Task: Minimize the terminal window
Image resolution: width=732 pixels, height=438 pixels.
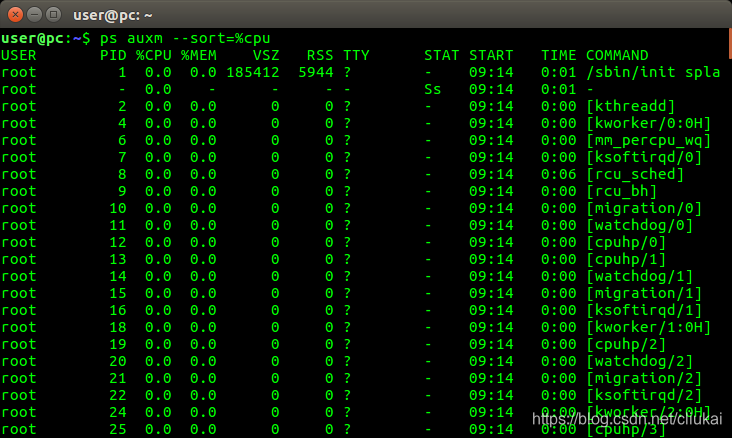Action: (35, 15)
